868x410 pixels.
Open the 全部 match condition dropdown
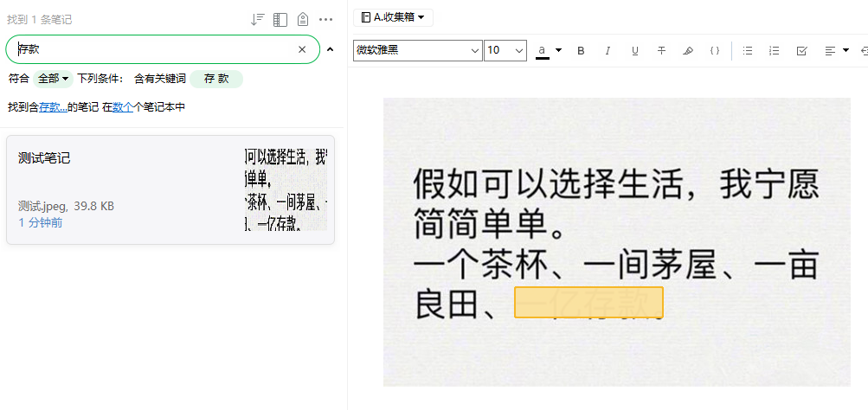click(x=52, y=79)
